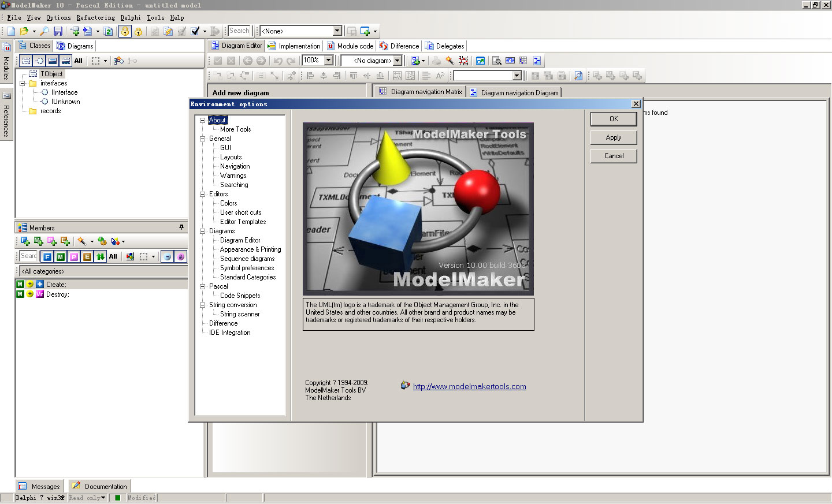The image size is (832, 504).
Task: Click the Modules side panel icon
Action: coord(6,61)
